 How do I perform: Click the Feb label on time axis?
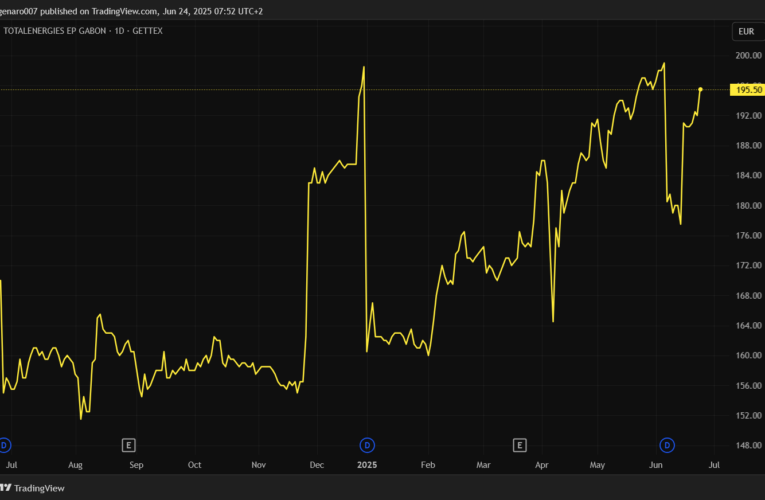pyautogui.click(x=428, y=465)
